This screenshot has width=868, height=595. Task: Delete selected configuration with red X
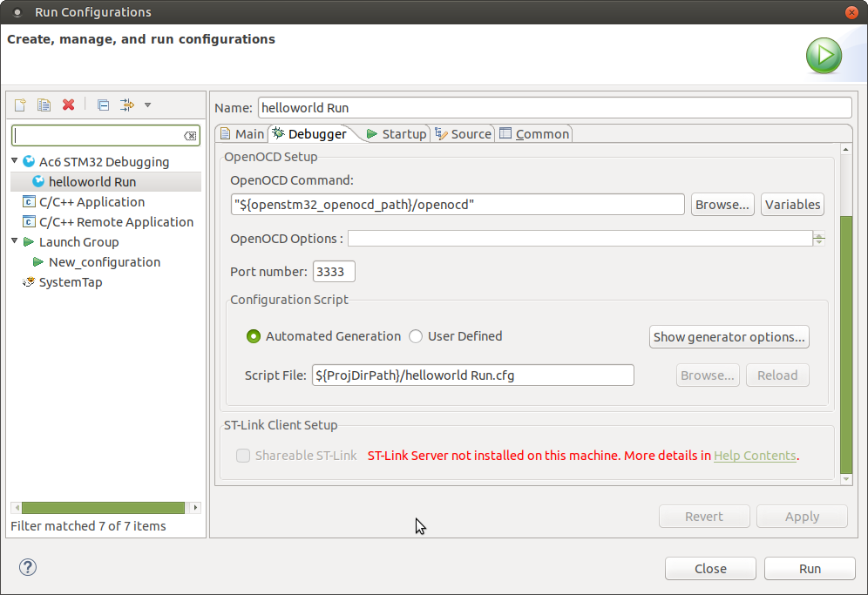coord(68,105)
